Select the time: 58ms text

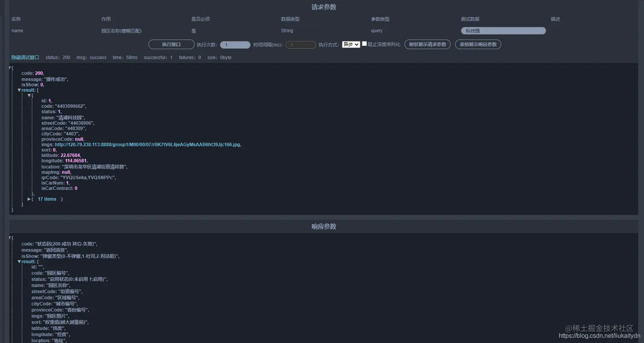coord(125,57)
